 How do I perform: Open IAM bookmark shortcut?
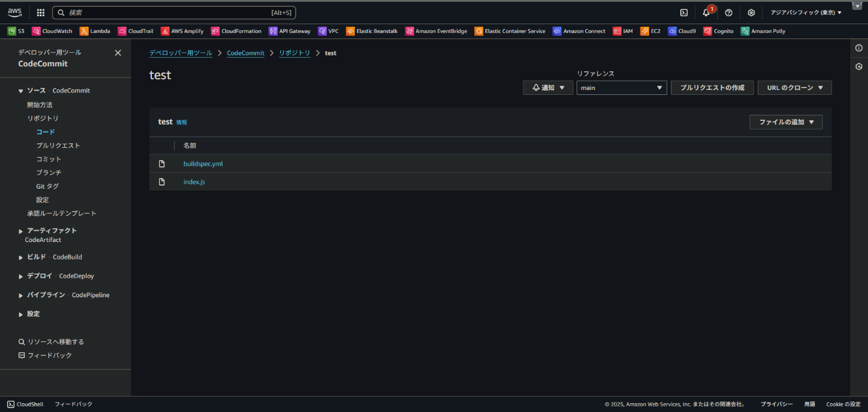623,31
